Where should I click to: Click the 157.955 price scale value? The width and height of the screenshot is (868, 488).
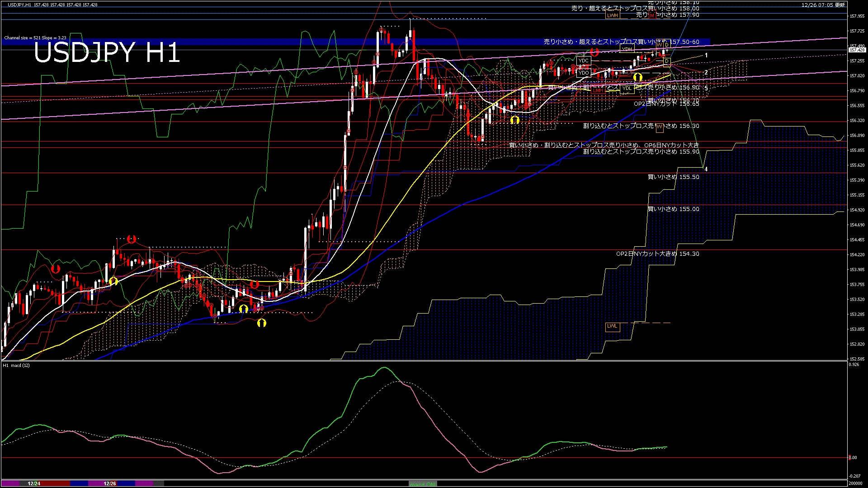pyautogui.click(x=857, y=16)
